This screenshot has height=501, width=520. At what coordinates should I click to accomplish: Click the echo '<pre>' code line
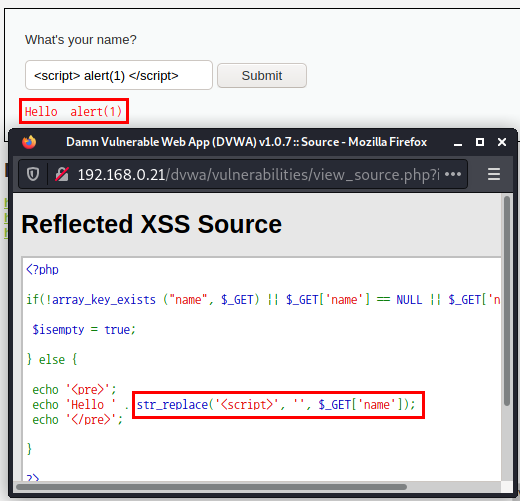(x=74, y=389)
